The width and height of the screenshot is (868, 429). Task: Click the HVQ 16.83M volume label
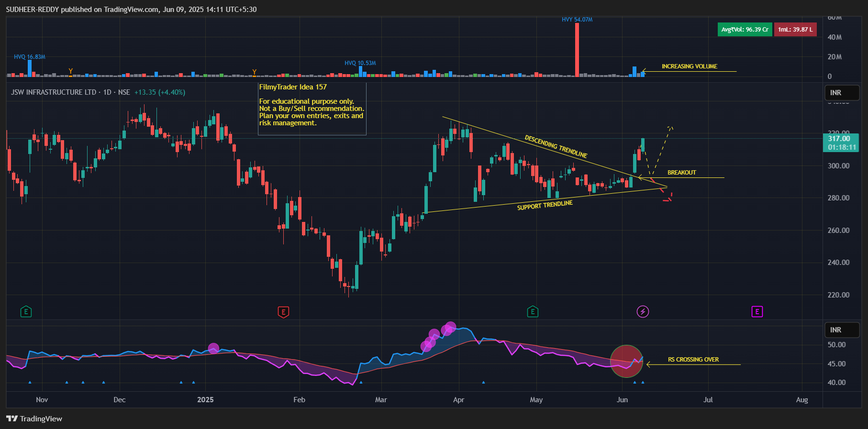(x=30, y=57)
